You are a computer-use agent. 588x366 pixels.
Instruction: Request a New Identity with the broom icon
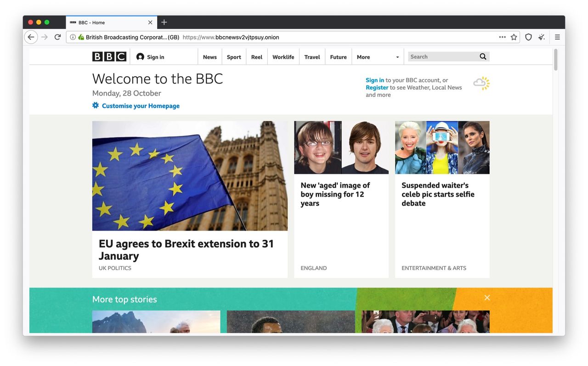pos(541,37)
